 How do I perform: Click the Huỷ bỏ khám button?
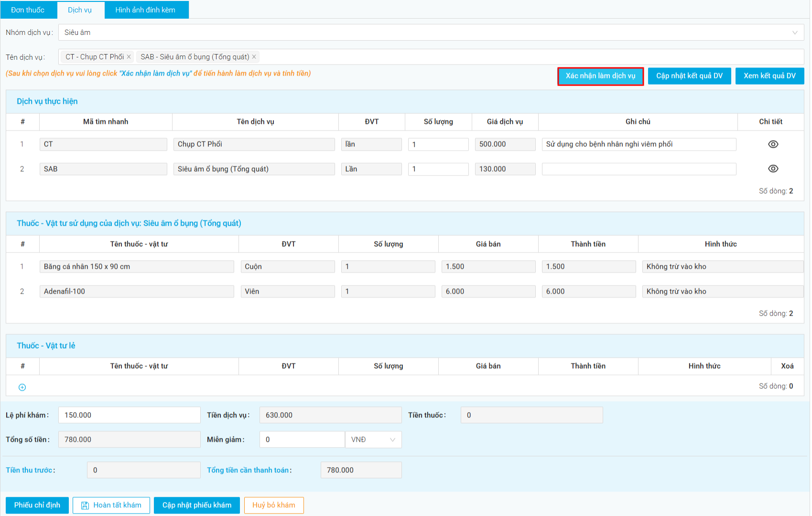pyautogui.click(x=274, y=505)
